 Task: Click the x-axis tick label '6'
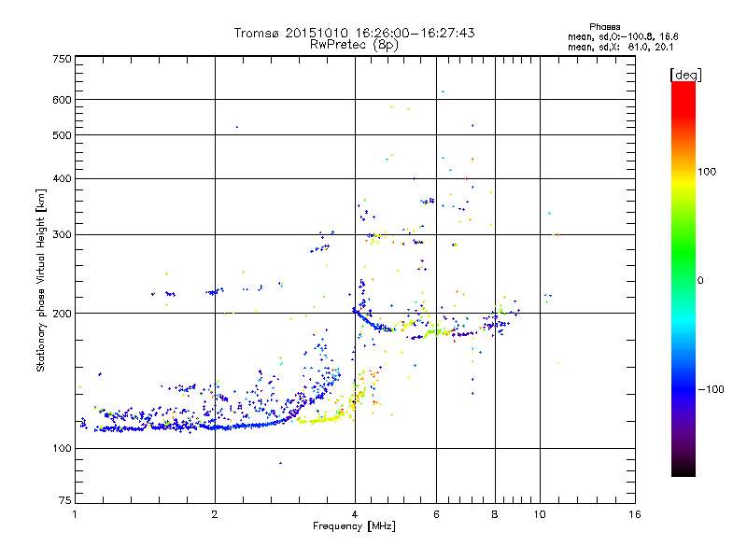click(x=436, y=514)
